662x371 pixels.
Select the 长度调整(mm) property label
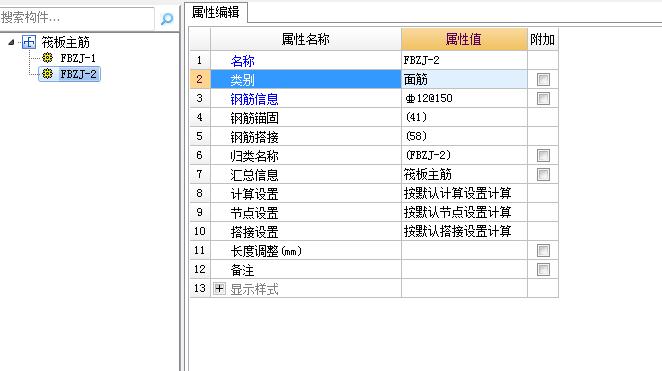click(x=266, y=251)
